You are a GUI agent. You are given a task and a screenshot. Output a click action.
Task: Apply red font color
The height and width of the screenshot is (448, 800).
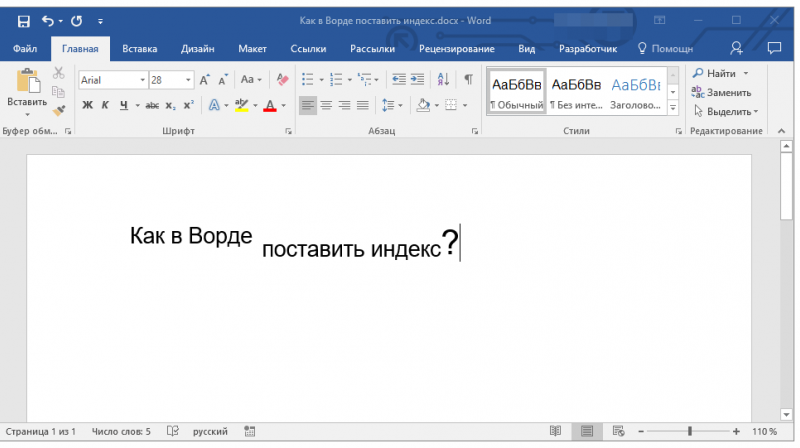pyautogui.click(x=270, y=105)
